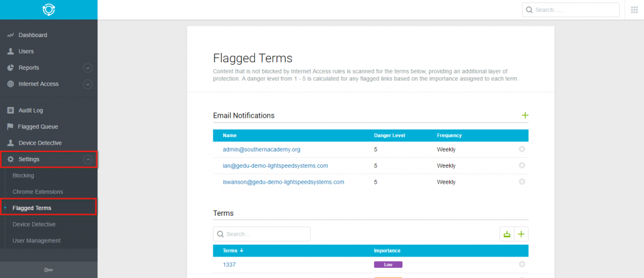The image size is (644, 278).
Task: Click the Reports pie chart icon
Action: [11, 68]
